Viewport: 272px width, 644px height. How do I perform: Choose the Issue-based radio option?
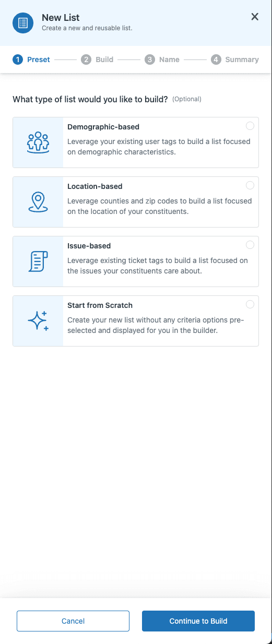(250, 245)
